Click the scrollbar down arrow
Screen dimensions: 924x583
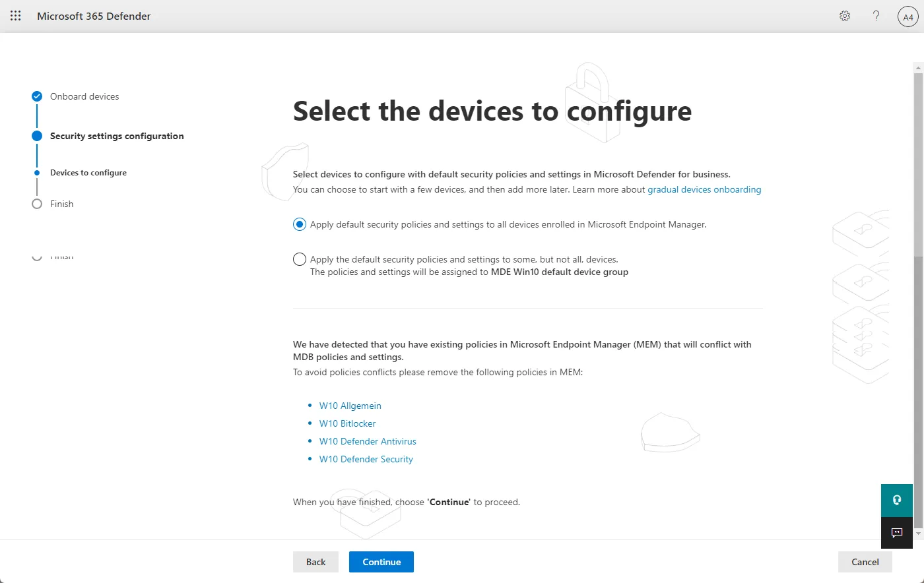click(918, 533)
